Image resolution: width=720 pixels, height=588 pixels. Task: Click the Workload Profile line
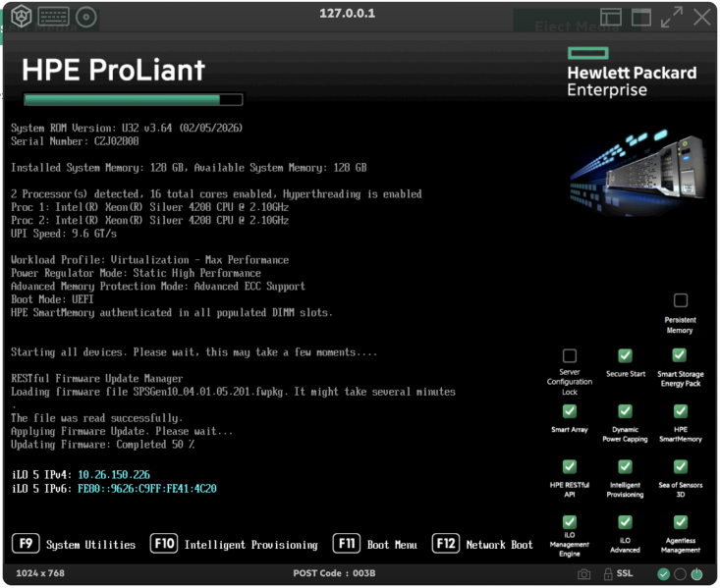(x=149, y=260)
